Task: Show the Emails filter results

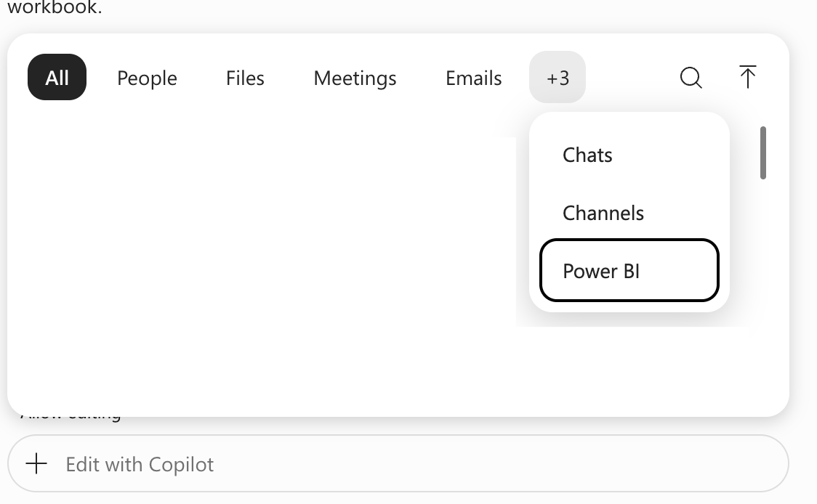Action: click(474, 78)
